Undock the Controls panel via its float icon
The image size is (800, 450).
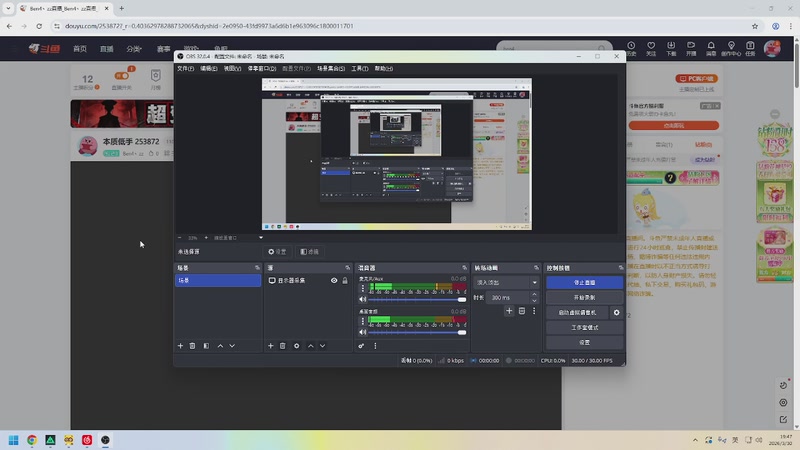[x=620, y=268]
